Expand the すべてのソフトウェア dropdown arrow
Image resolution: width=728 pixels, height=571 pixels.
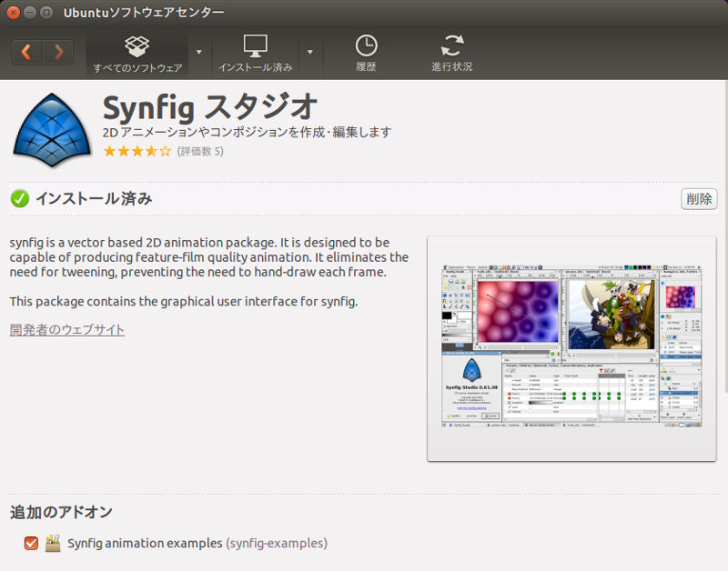[x=199, y=53]
